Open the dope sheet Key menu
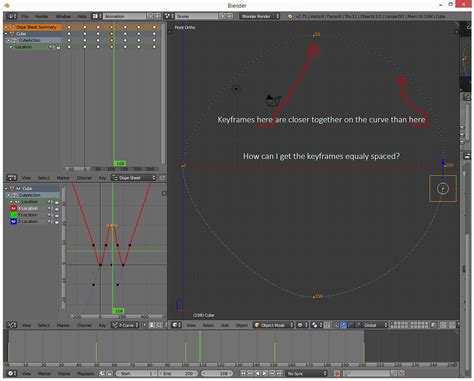 102,178
